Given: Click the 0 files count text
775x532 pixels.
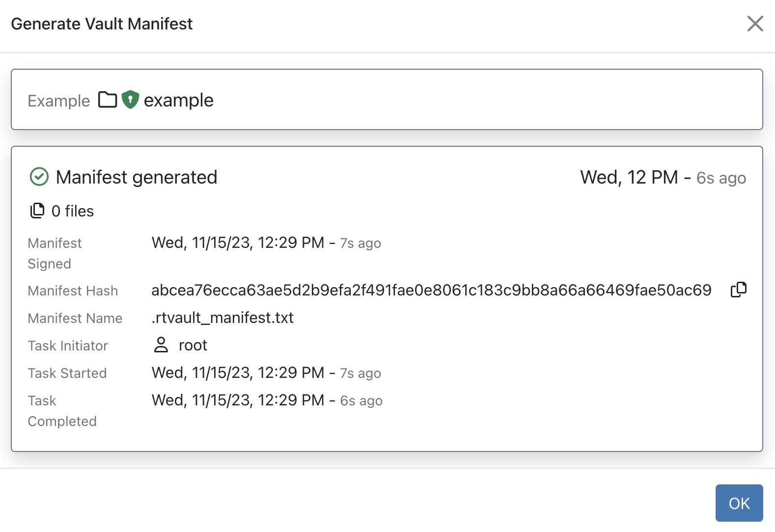Looking at the screenshot, I should 73,211.
